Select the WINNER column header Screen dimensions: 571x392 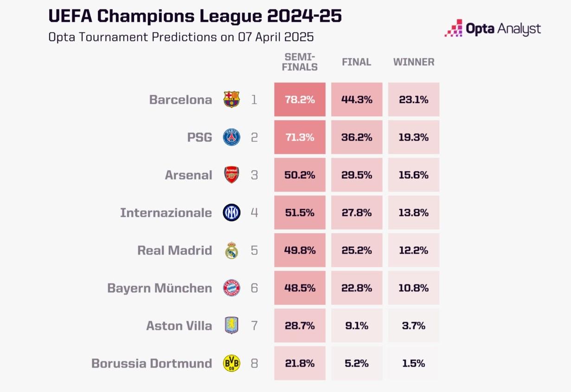point(414,62)
